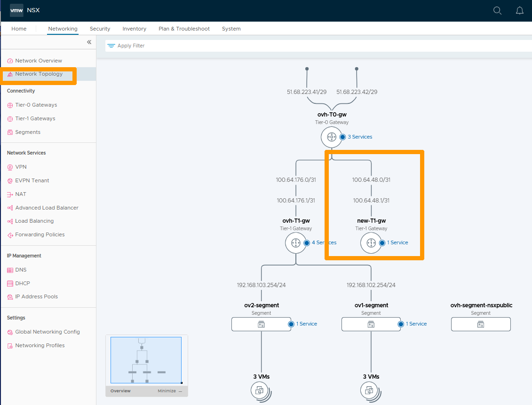Click the Apply Filter icon
532x405 pixels.
point(111,46)
